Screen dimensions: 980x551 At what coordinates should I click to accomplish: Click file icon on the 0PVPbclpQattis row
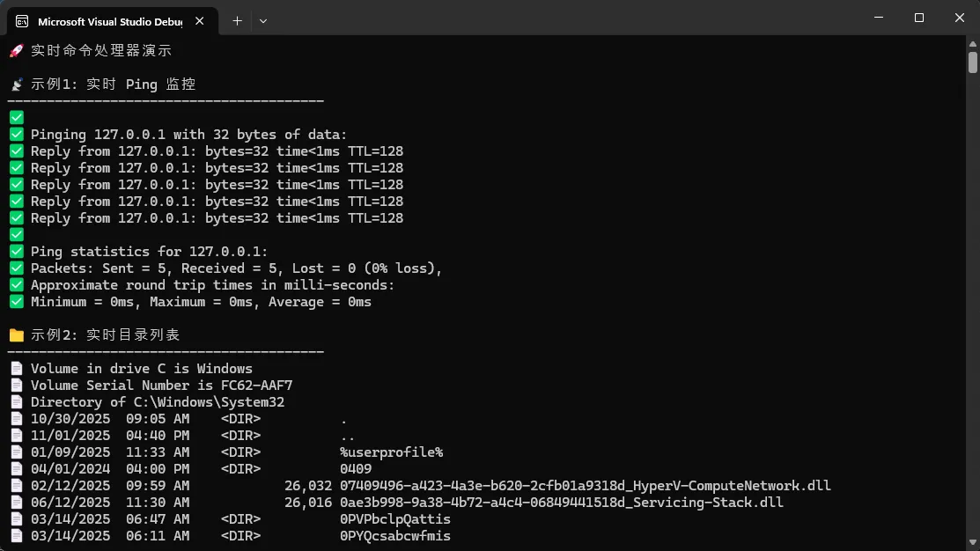point(16,519)
